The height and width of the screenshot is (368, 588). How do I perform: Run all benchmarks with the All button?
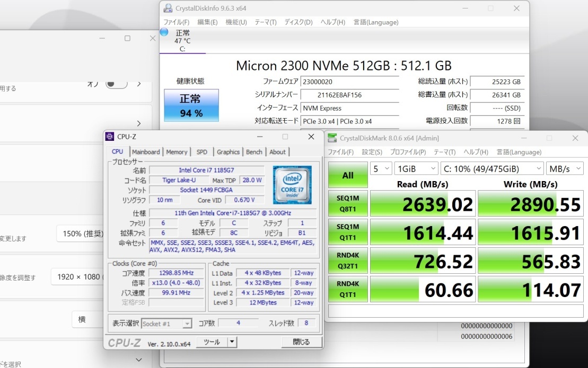coord(348,175)
